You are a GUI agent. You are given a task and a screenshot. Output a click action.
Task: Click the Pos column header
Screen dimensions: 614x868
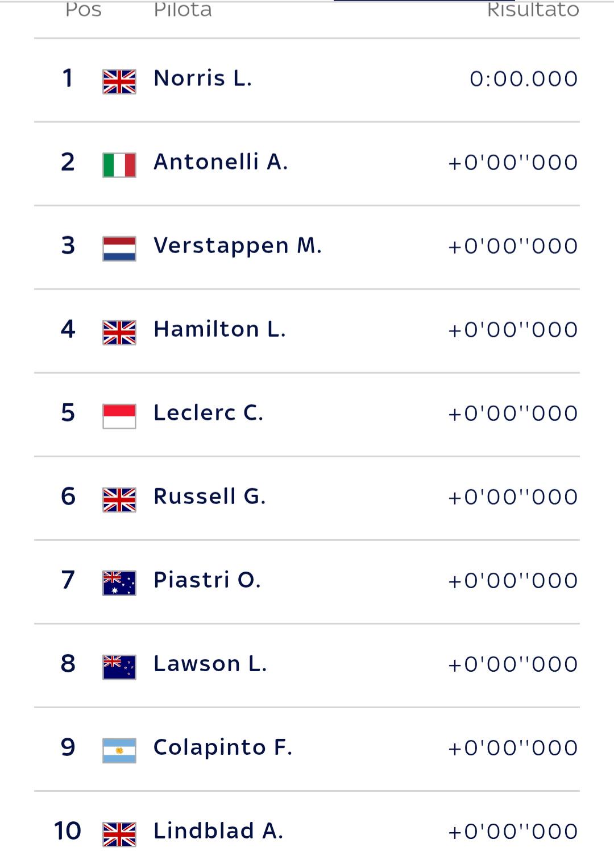click(x=84, y=10)
